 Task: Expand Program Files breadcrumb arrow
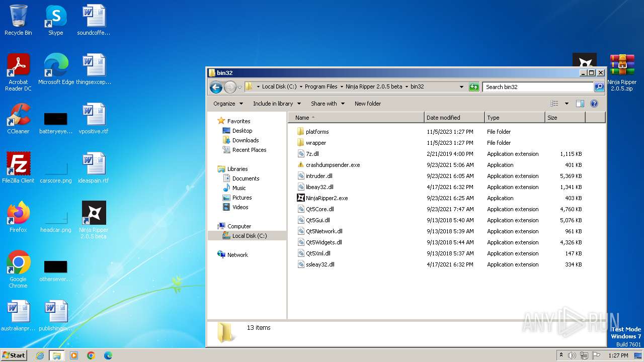tap(342, 87)
